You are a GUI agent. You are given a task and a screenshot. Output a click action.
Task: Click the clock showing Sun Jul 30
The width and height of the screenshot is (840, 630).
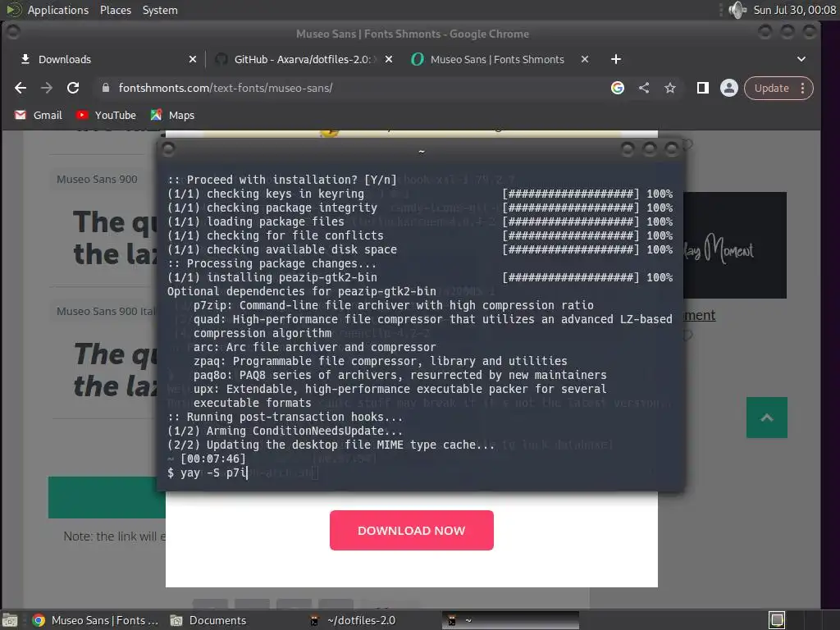[794, 10]
